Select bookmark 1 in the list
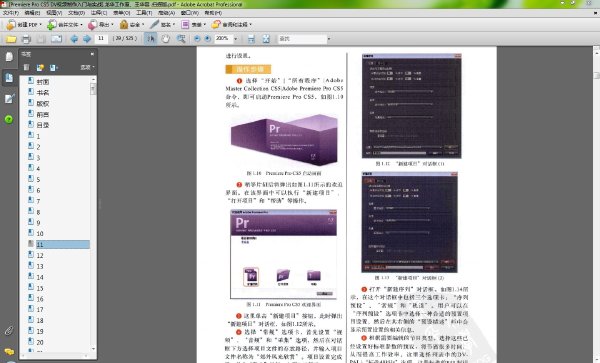Viewport: 600px width, 363px height. [38, 136]
